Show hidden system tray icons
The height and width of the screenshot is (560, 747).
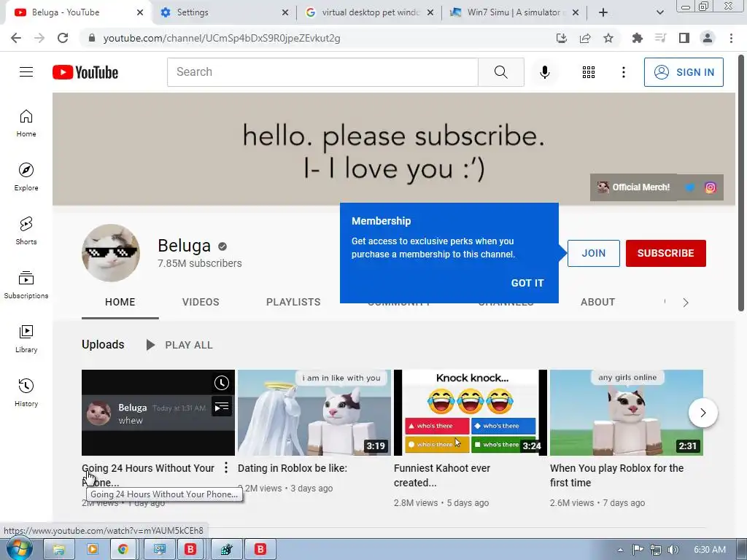click(x=620, y=550)
